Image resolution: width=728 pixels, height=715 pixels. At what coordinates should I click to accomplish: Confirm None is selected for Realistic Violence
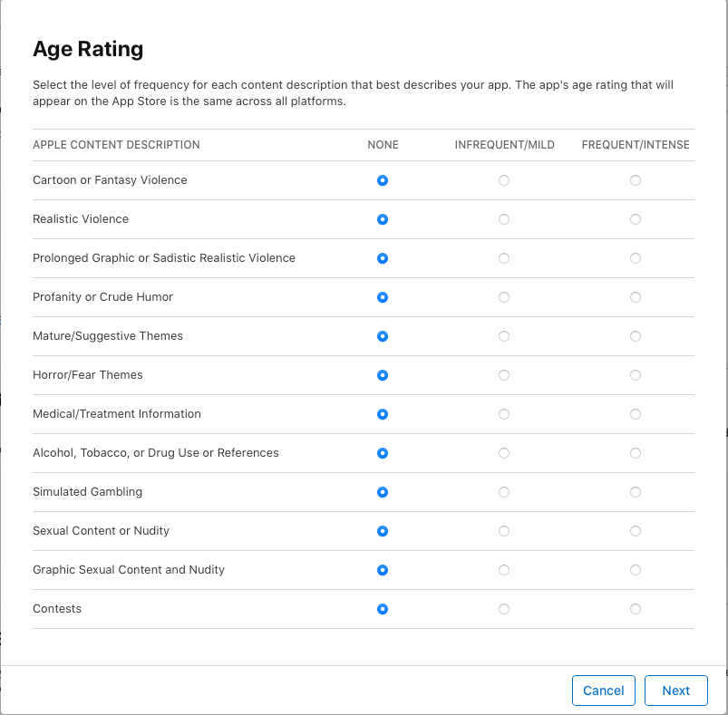click(382, 219)
